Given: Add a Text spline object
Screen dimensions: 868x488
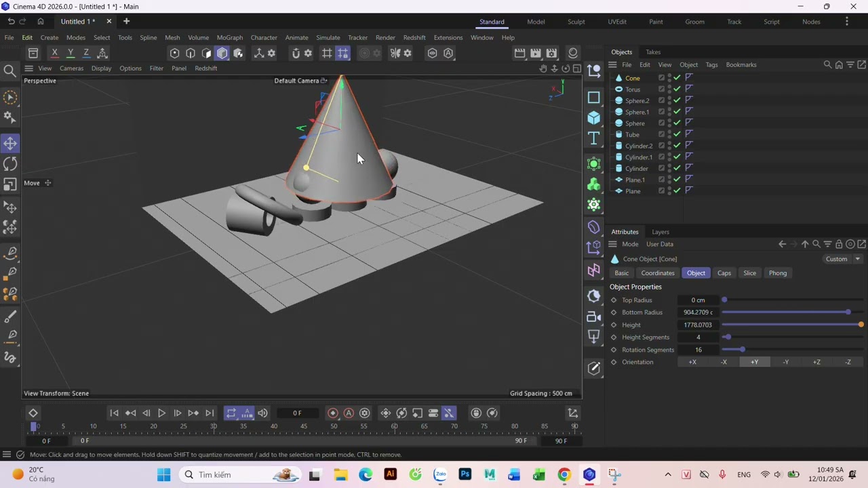Looking at the screenshot, I should tap(594, 138).
